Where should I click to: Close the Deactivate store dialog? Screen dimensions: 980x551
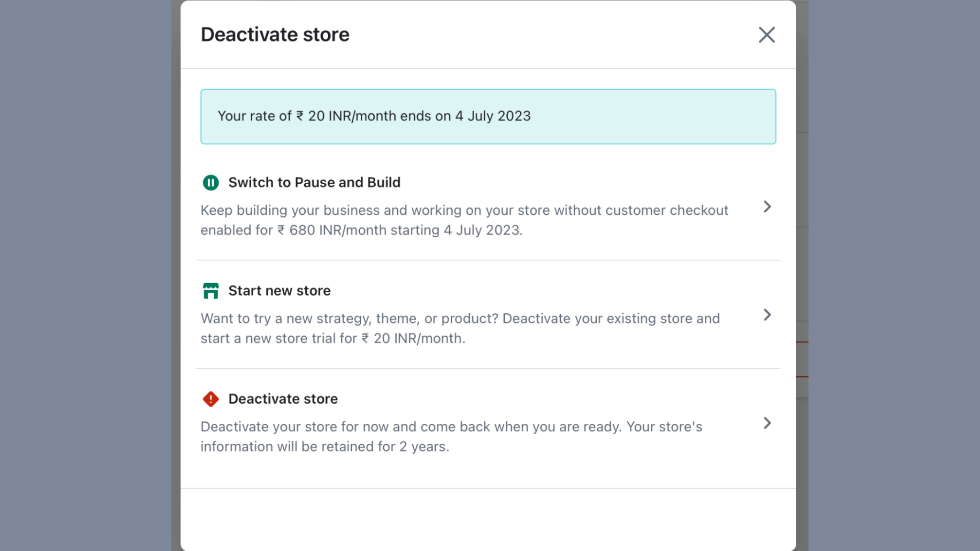767,35
